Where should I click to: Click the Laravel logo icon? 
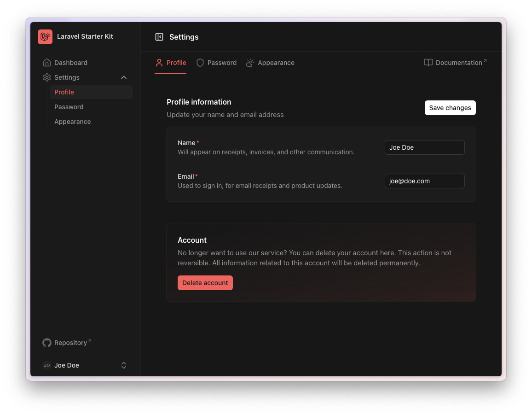pyautogui.click(x=45, y=37)
